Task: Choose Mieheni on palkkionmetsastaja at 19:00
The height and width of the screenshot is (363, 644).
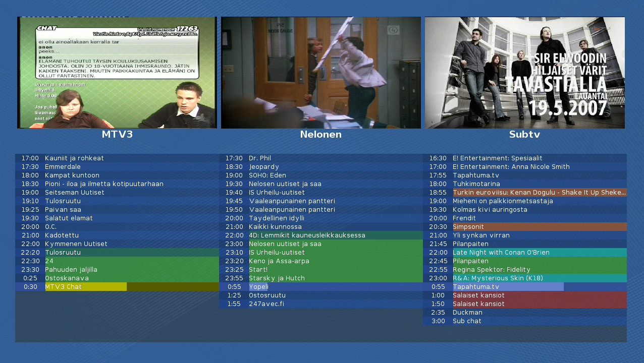Action: point(525,201)
